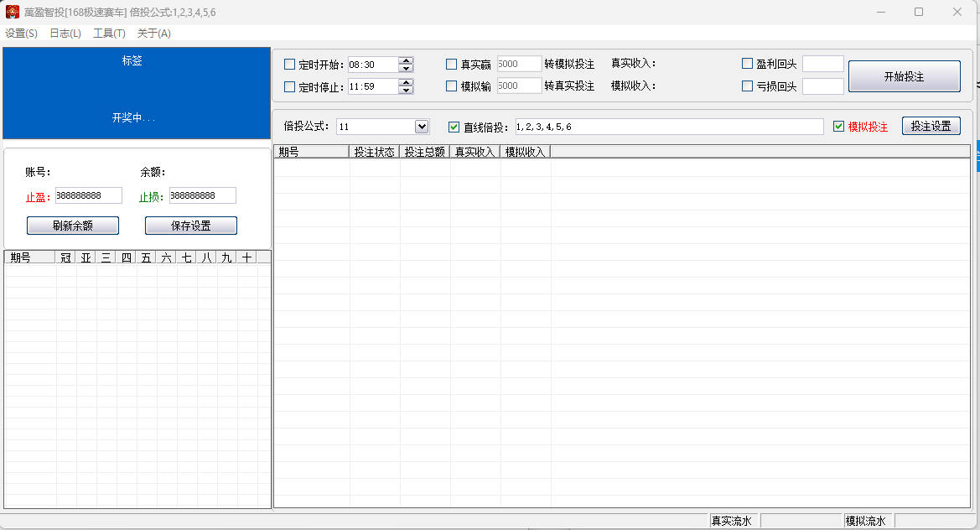Click the 标签 label in blue panel

tap(132, 60)
